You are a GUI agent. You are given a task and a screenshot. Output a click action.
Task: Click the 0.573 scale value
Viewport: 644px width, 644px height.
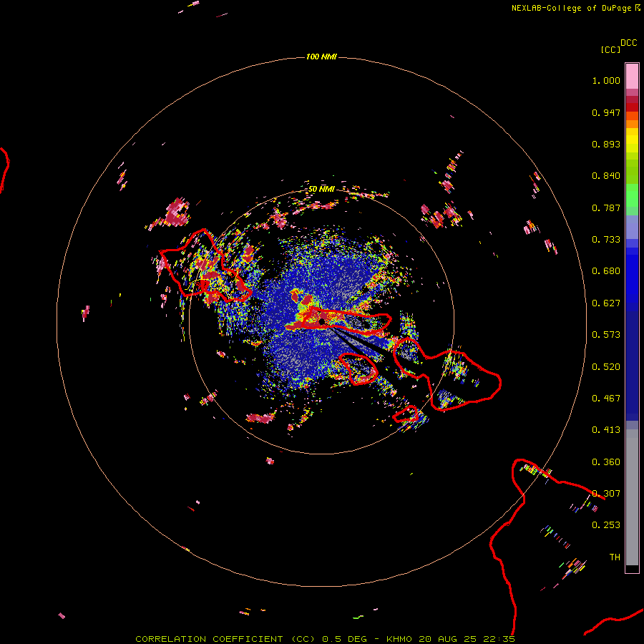coord(606,335)
